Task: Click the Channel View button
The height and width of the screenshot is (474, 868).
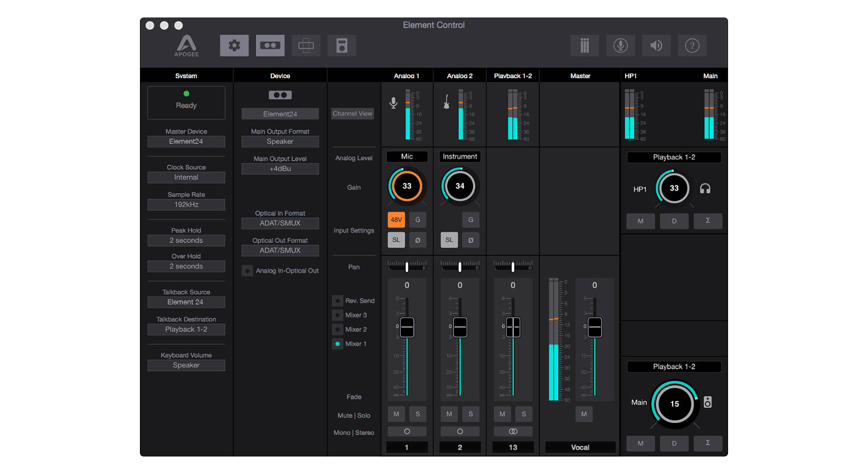Action: pos(353,114)
